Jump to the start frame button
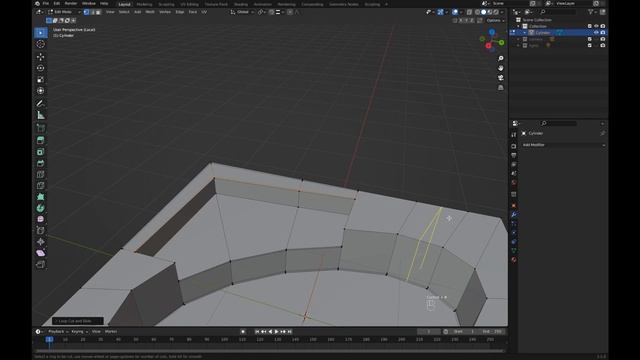 click(x=257, y=332)
